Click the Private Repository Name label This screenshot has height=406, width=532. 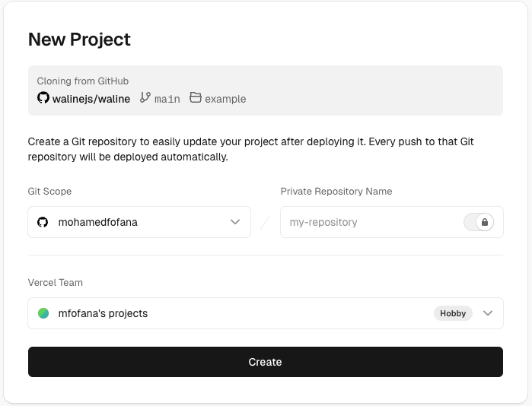point(336,192)
